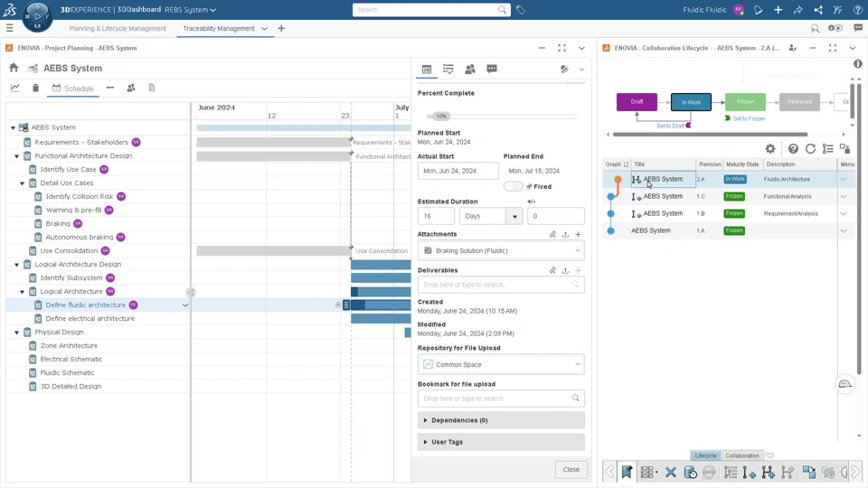The image size is (868, 488).
Task: Click the In Work maturity state box
Action: point(691,102)
